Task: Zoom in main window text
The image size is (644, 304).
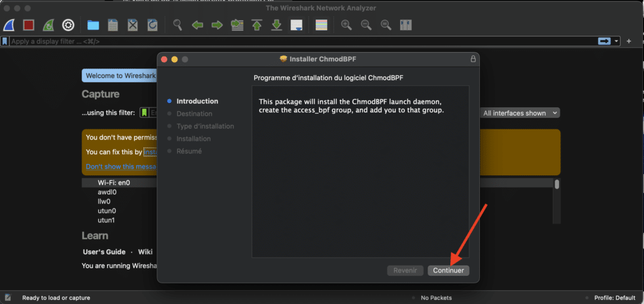Action: coord(347,25)
